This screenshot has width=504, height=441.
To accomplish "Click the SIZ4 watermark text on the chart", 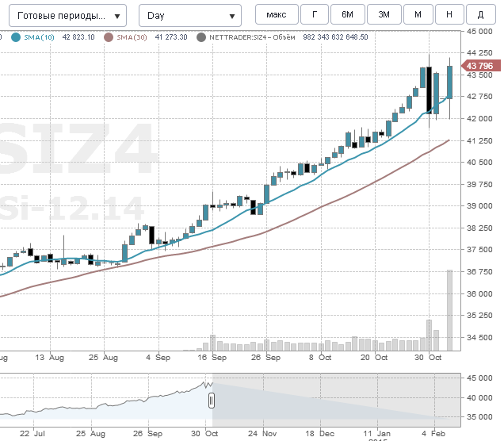I will tap(75, 151).
